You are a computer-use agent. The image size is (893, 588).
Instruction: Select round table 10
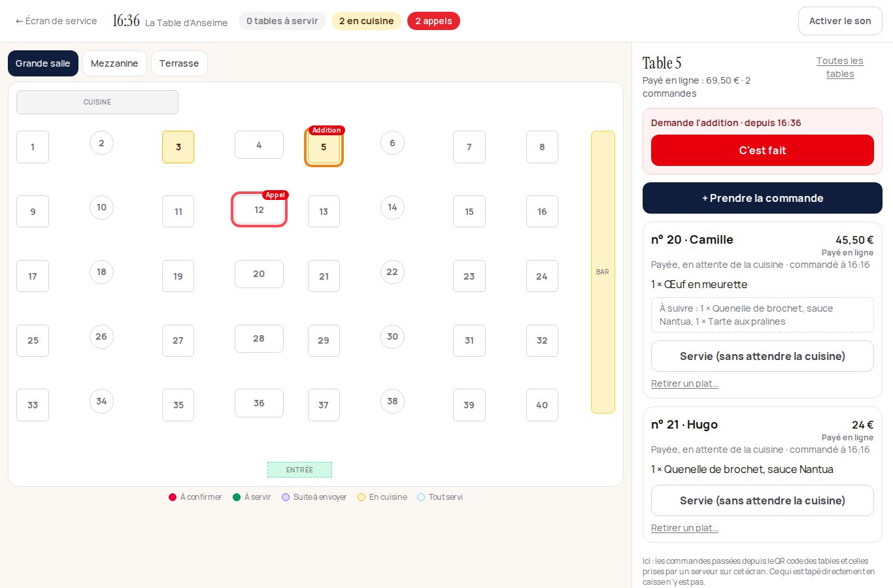pos(101,207)
